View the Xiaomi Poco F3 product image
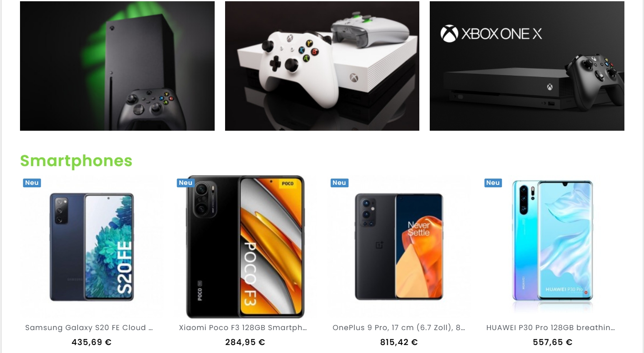This screenshot has width=644, height=353. 245,247
